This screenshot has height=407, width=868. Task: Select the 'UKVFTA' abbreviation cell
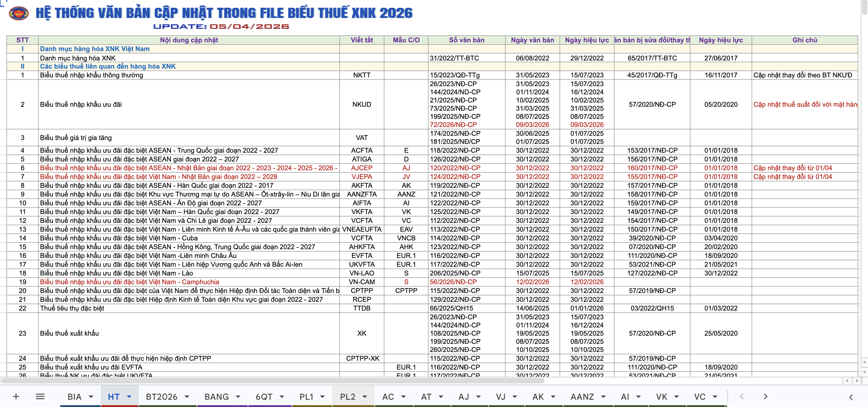tap(361, 265)
